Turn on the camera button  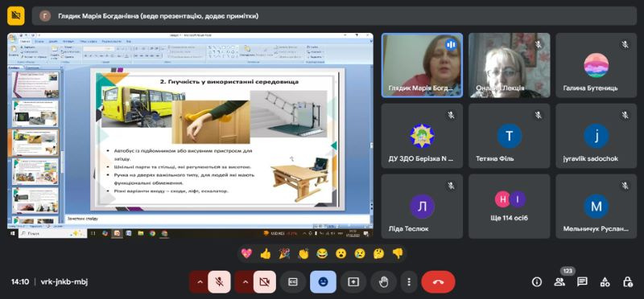click(265, 282)
